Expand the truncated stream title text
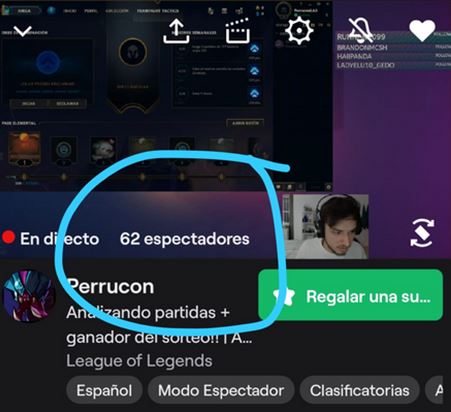The image size is (451, 412). pos(159,325)
